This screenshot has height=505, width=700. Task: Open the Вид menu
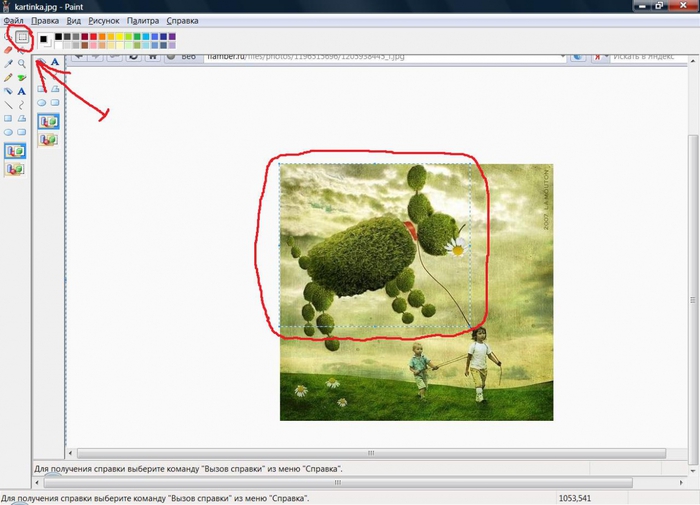(x=74, y=21)
